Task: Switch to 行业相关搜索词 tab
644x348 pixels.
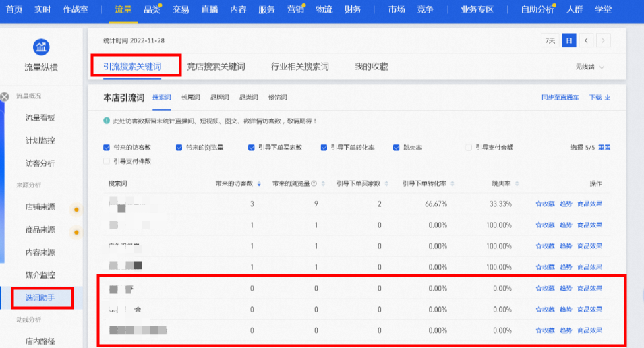Action: click(x=300, y=67)
